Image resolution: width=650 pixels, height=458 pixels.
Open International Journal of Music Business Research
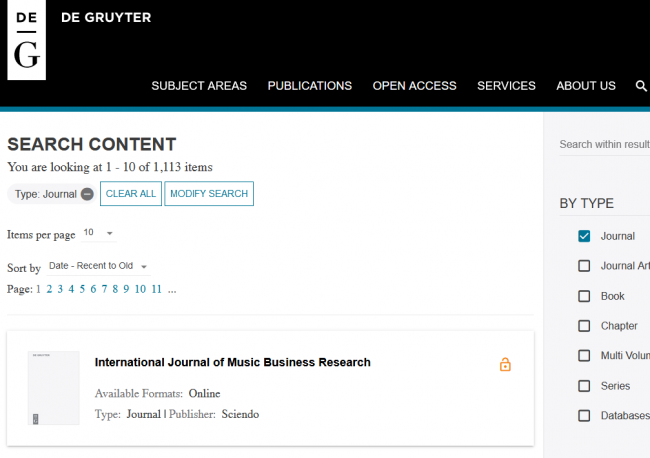pos(233,362)
